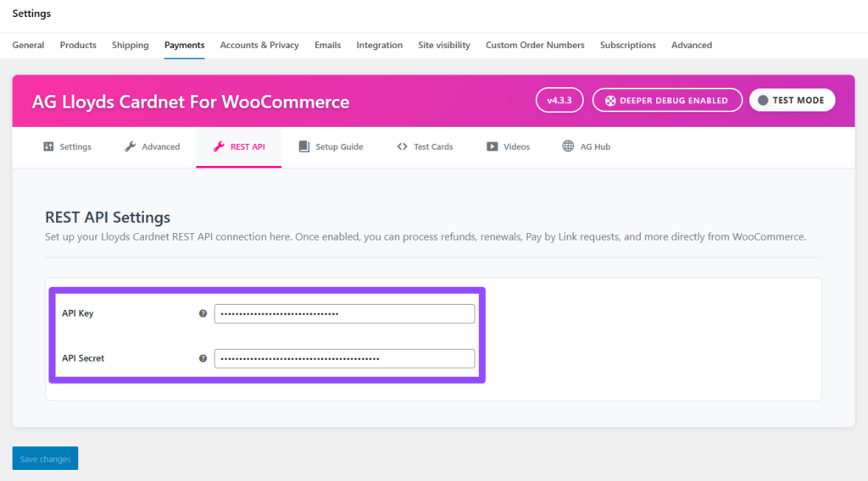Switch to the Products tab
This screenshot has width=868, height=481.
pos(78,46)
